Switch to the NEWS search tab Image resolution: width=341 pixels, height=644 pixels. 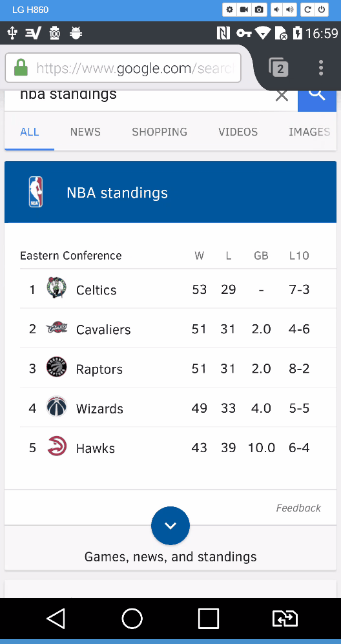85,132
